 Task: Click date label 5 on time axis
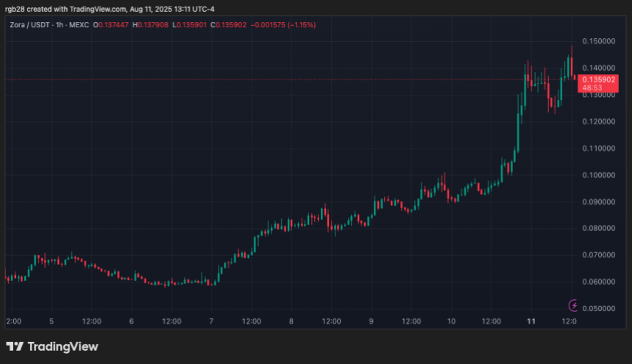[x=52, y=321]
